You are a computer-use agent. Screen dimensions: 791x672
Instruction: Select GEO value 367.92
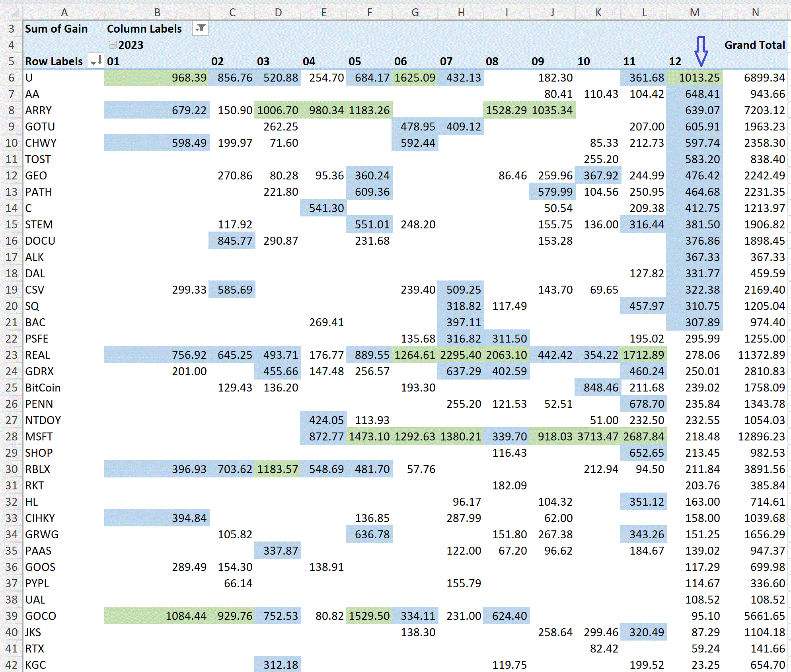click(598, 175)
